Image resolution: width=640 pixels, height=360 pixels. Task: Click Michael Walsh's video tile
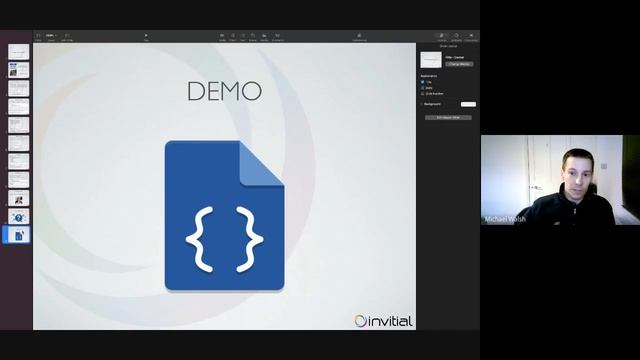560,180
